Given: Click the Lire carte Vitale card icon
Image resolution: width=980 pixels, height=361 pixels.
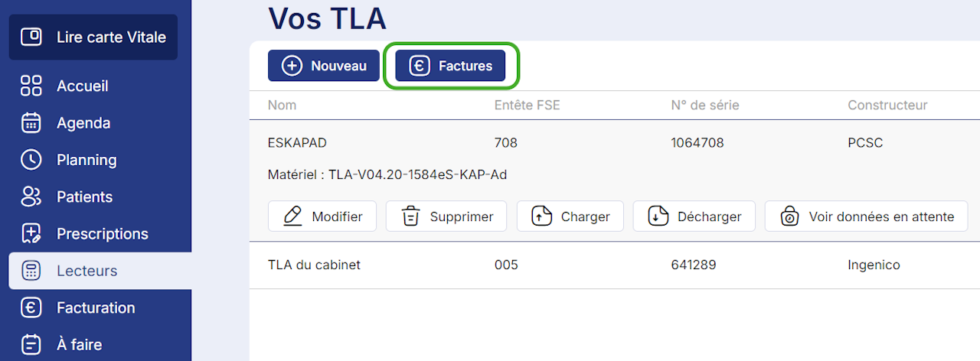Looking at the screenshot, I should point(31,37).
